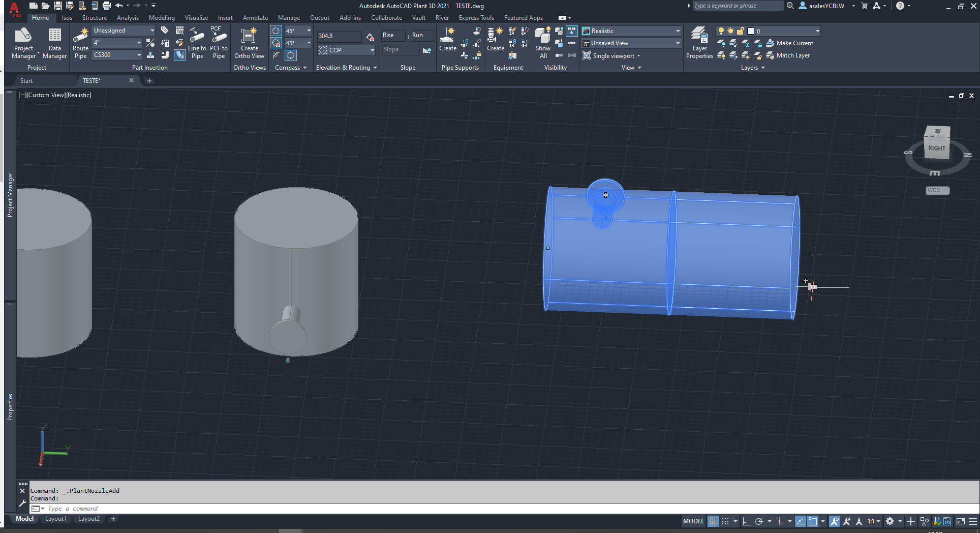Click the pick elevation icon beside 304.8
980x533 pixels.
[370, 37]
